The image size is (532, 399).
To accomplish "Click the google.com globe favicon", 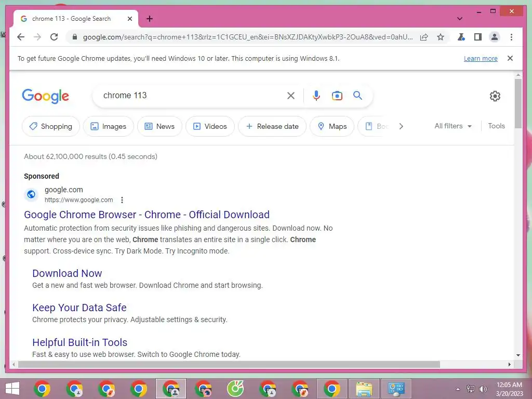I will coord(31,194).
